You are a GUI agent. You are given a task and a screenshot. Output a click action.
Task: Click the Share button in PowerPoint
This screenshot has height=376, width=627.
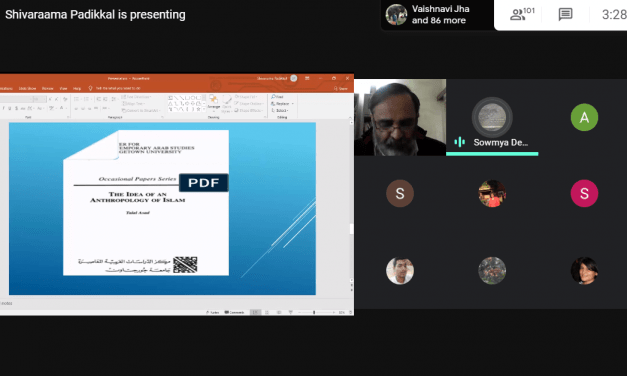(x=341, y=88)
